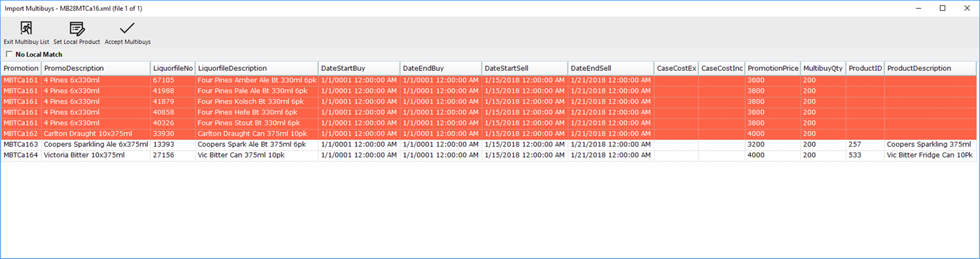Viewport: 980px width, 259px height.
Task: Click the Victoria Bitter 10x375ml promo description
Action: (x=96, y=155)
